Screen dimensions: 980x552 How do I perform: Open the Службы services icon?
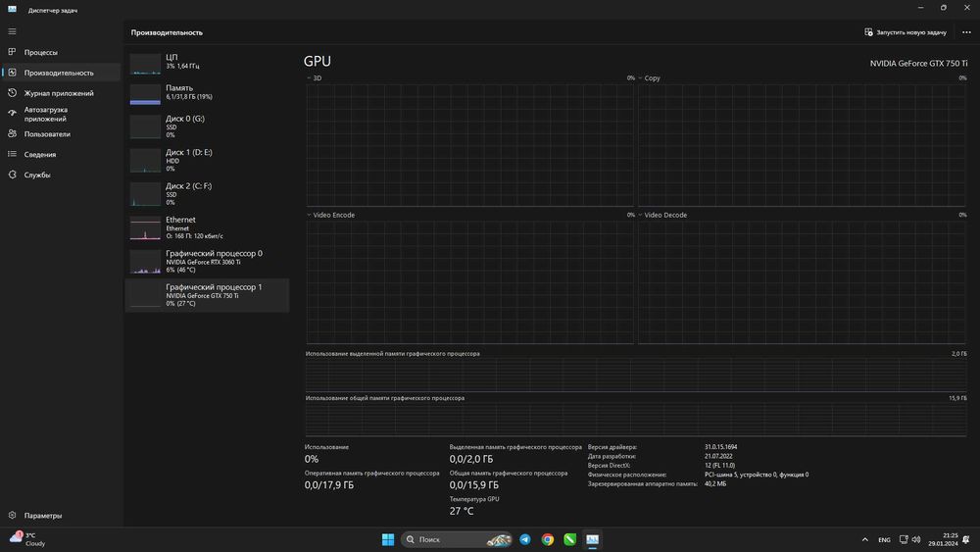[12, 176]
